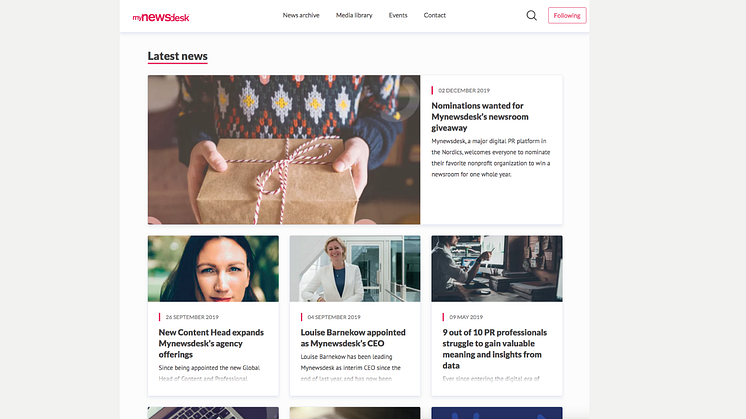Open the dark blue thumbnail card
Image resolution: width=746 pixels, height=419 pixels.
pos(497,413)
